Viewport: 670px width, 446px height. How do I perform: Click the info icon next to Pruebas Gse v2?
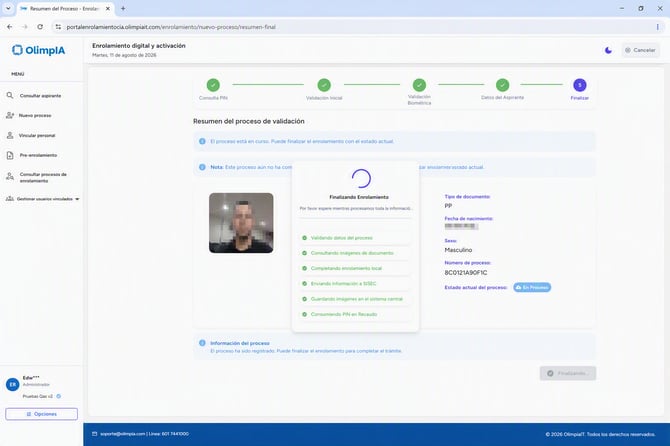59,396
